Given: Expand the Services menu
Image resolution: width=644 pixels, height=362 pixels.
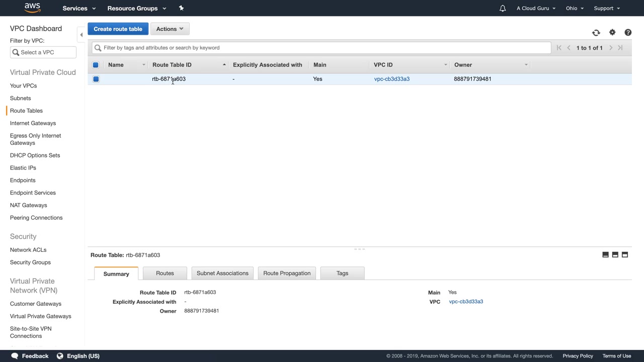Looking at the screenshot, I should pyautogui.click(x=79, y=8).
